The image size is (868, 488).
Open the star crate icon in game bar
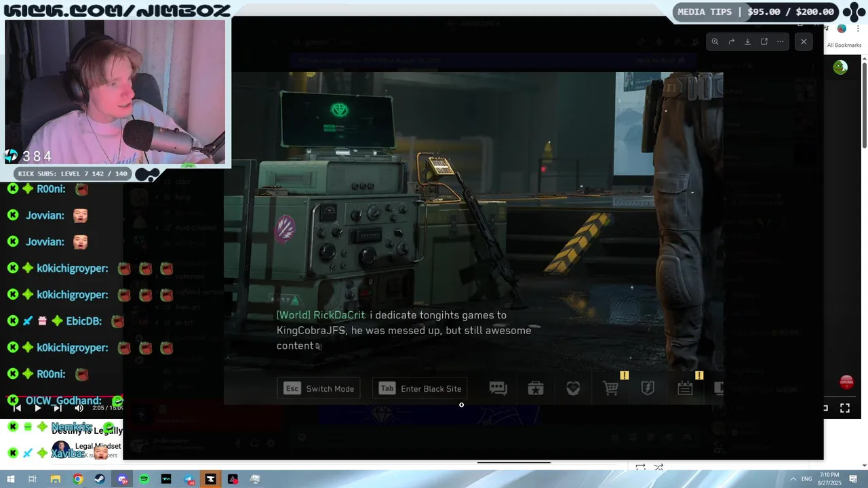tap(536, 388)
